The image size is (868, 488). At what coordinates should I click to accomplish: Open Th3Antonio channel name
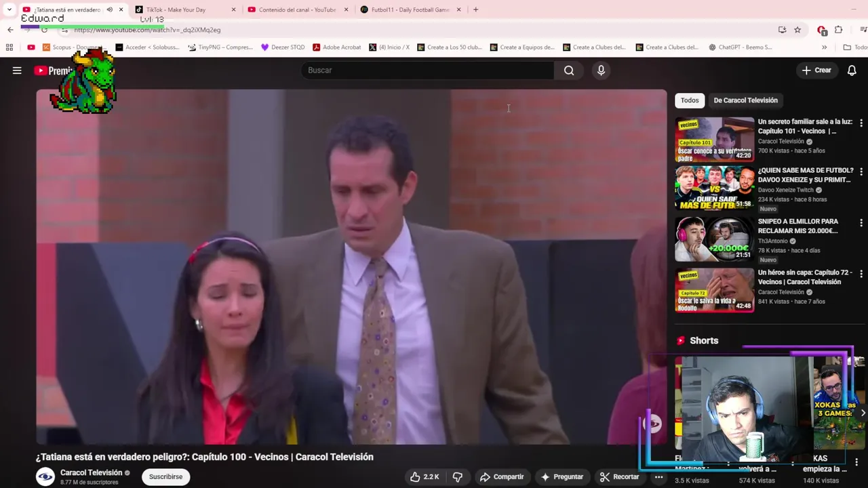[x=773, y=241]
